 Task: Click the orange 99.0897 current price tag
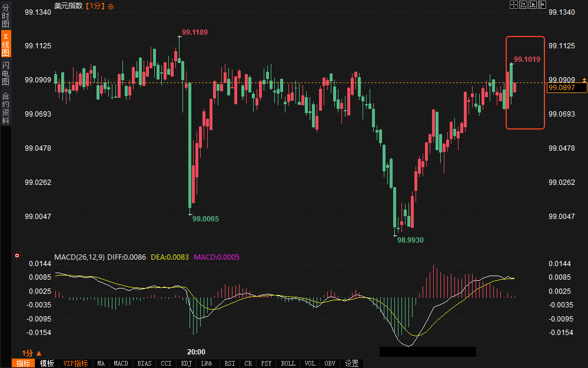pyautogui.click(x=567, y=88)
